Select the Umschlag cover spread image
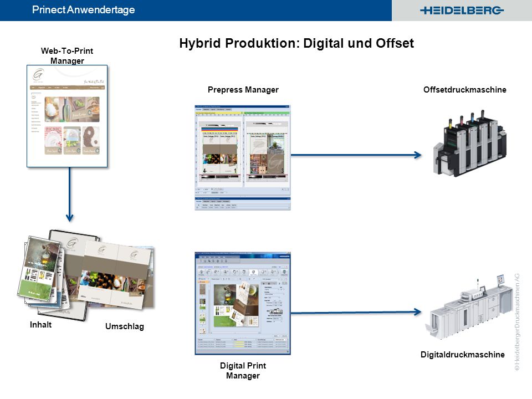 coord(117,275)
